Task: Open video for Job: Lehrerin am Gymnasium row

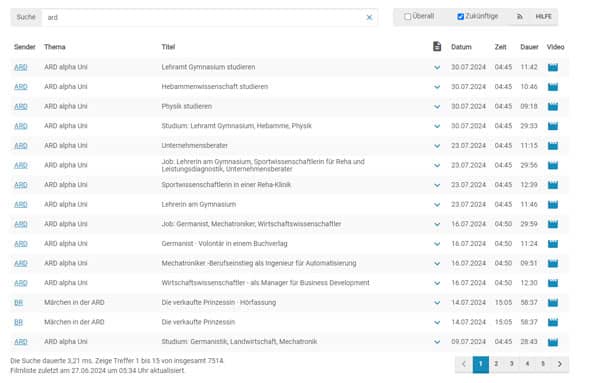Action: (x=553, y=165)
